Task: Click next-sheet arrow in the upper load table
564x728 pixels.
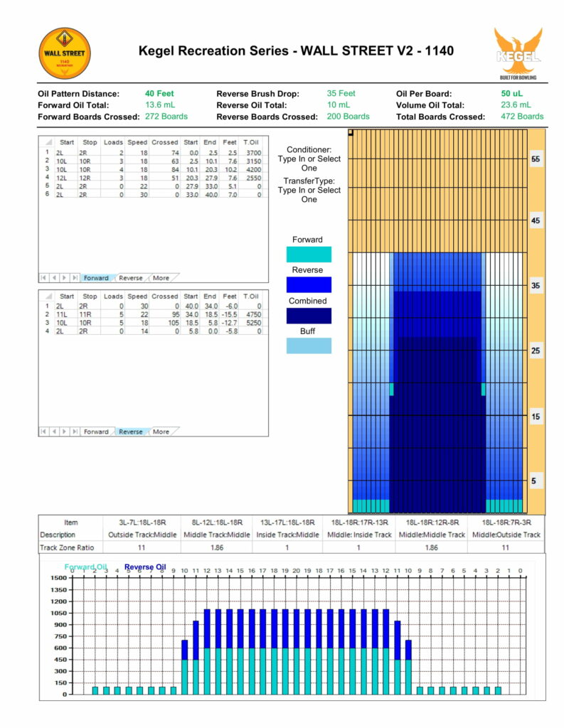Action: [65, 277]
